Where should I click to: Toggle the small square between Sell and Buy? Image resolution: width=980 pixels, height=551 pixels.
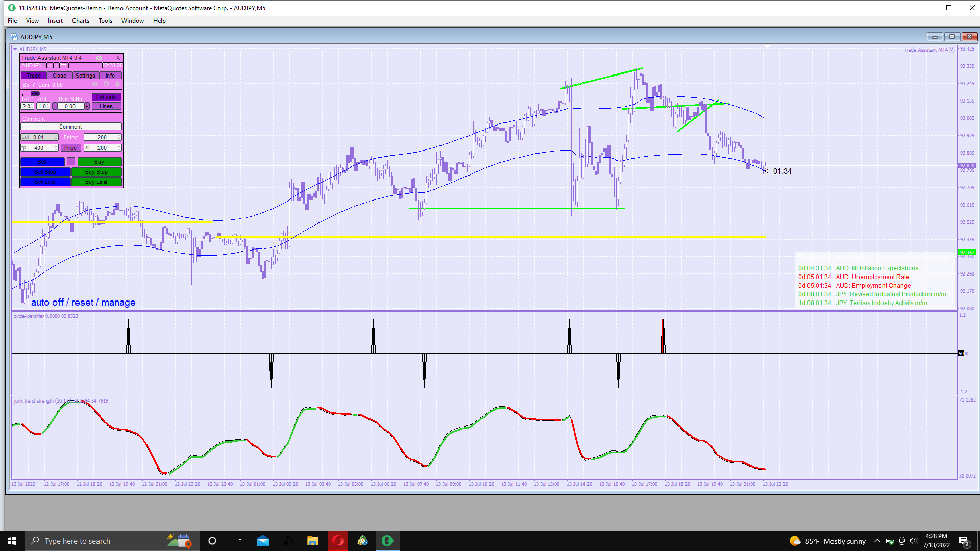coord(71,162)
